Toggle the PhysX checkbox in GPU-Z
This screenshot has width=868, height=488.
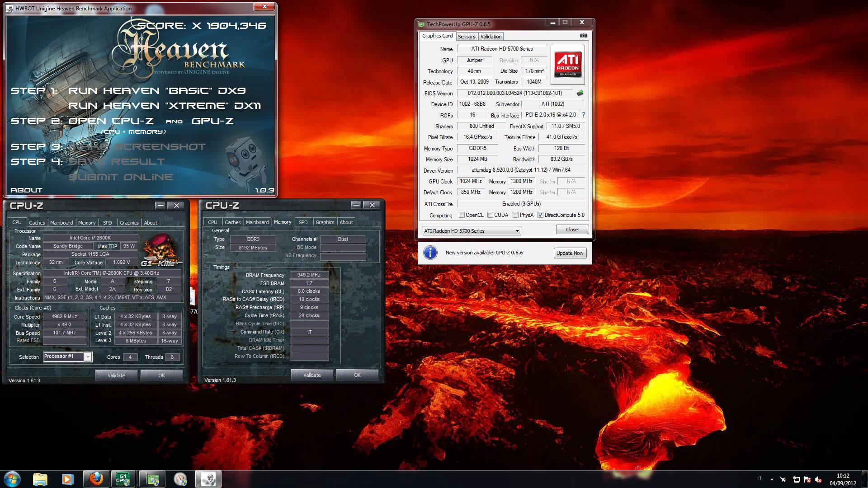(515, 215)
